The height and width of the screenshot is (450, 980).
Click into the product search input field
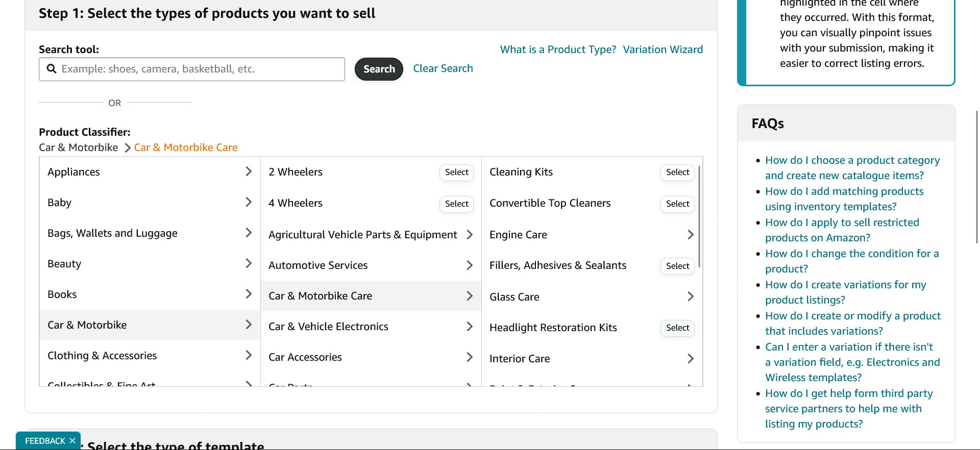[192, 69]
